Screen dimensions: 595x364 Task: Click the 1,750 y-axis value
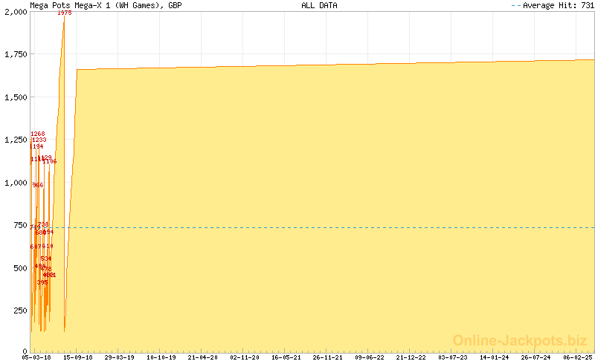pyautogui.click(x=14, y=54)
